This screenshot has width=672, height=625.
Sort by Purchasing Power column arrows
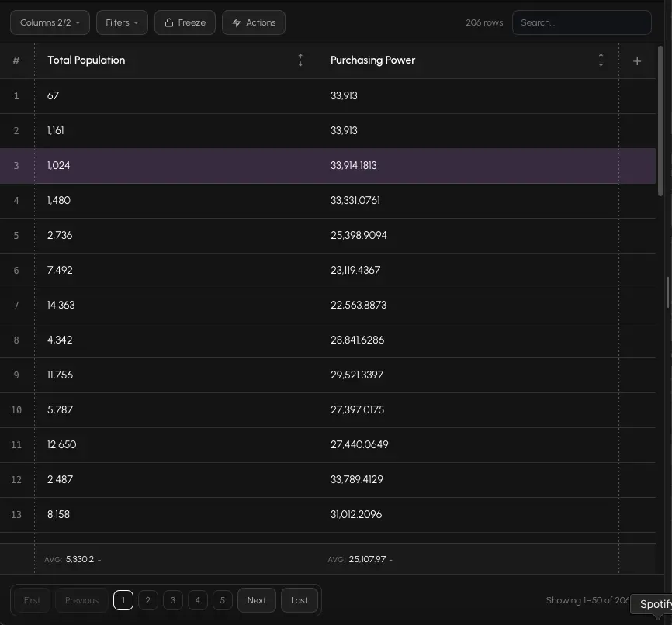tap(601, 60)
